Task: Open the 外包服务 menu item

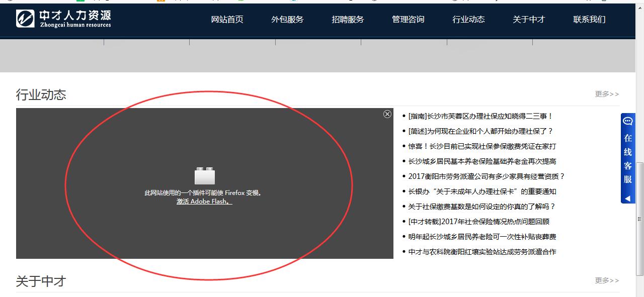Action: 287,20
